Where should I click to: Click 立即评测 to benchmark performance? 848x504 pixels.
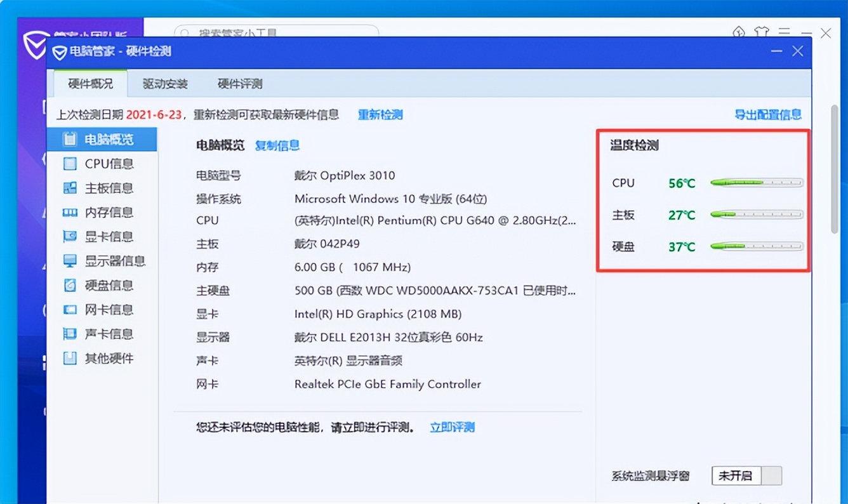coord(451,427)
